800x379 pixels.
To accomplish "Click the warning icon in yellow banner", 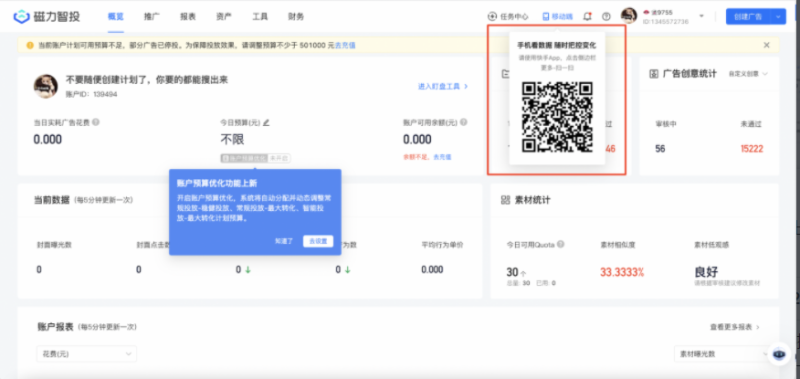I will 30,45.
